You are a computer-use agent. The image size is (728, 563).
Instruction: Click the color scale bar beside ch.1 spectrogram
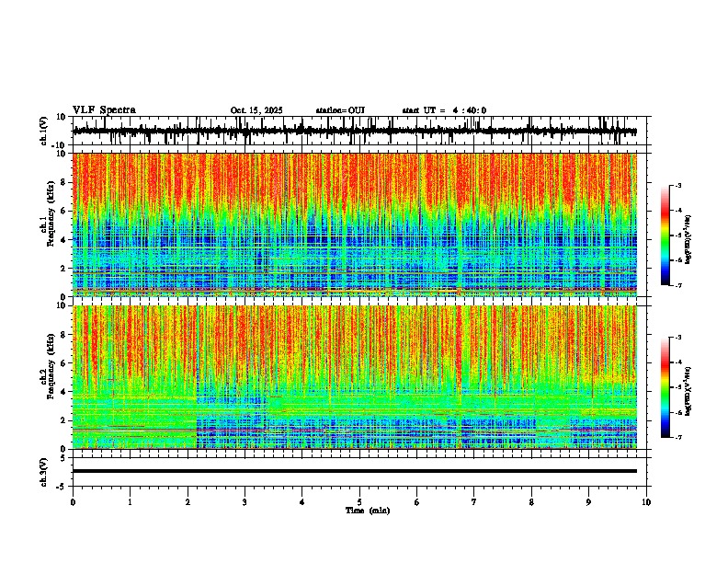665,236
